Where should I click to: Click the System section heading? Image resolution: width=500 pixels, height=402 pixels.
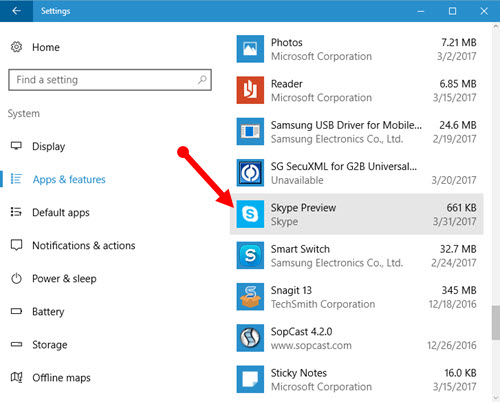point(24,113)
